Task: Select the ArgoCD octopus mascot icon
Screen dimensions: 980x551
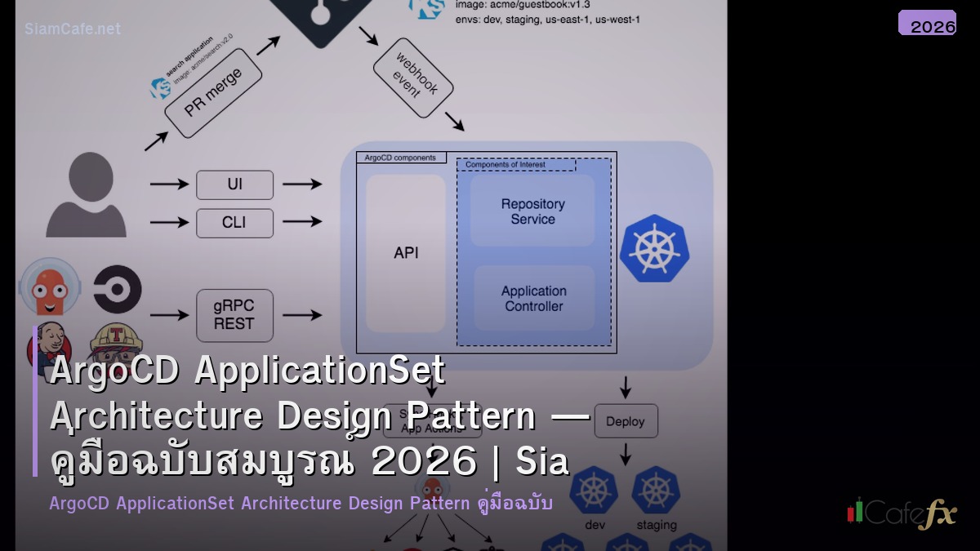Action: (x=50, y=287)
